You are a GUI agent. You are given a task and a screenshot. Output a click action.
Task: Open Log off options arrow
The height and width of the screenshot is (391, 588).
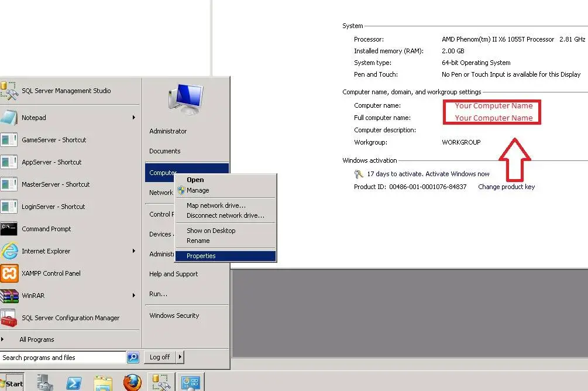tap(180, 357)
